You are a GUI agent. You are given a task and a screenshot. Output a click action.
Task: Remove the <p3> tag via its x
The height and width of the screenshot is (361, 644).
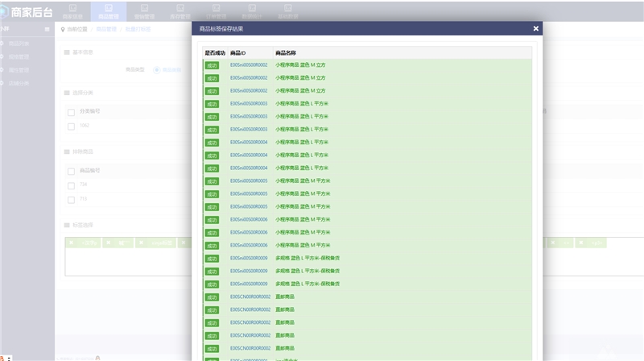(580, 243)
